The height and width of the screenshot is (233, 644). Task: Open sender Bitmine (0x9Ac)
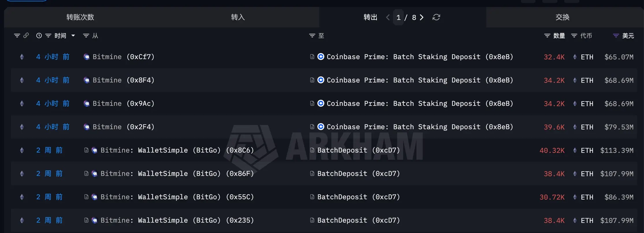123,104
